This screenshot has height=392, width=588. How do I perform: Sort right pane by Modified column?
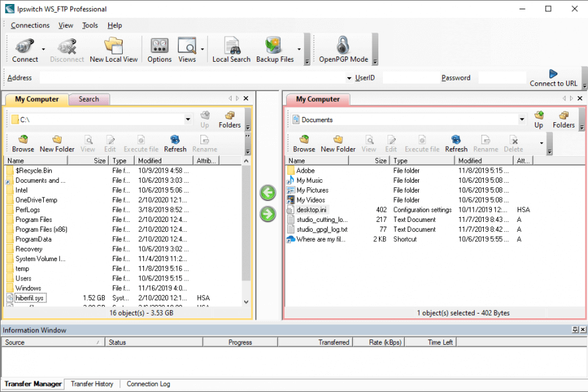tap(483, 161)
